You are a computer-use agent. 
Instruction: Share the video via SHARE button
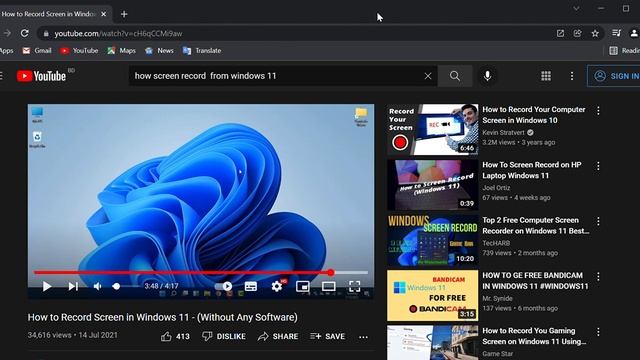278,336
